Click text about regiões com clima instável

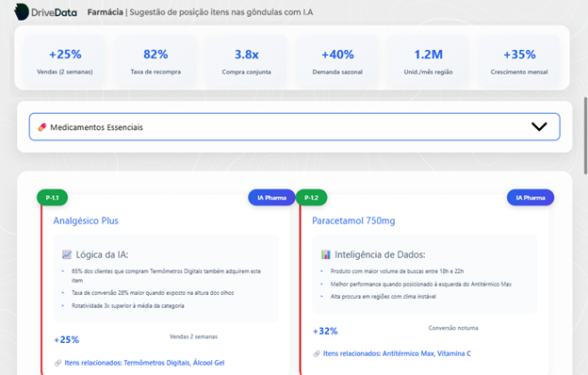tap(384, 296)
